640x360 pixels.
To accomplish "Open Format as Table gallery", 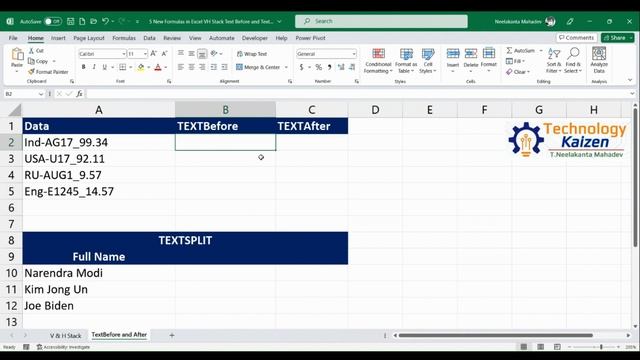I will coord(406,61).
